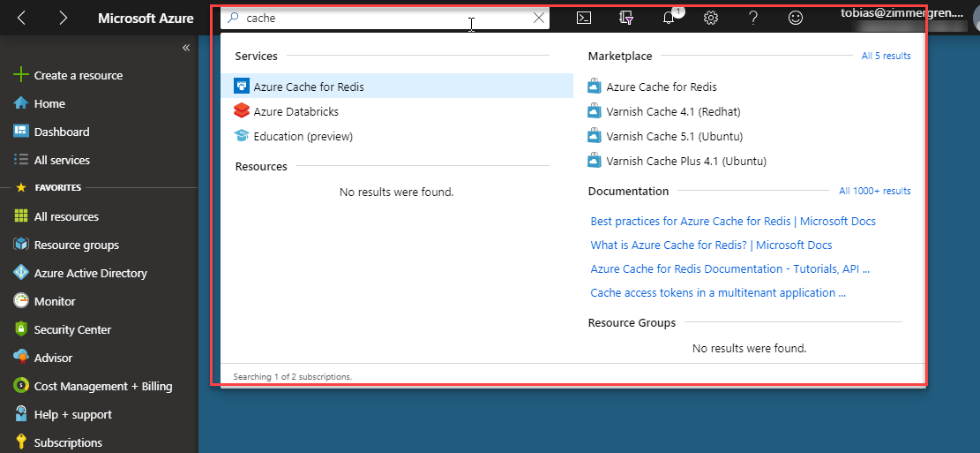Click the Help question mark icon
This screenshot has width=980, height=453.
(753, 18)
